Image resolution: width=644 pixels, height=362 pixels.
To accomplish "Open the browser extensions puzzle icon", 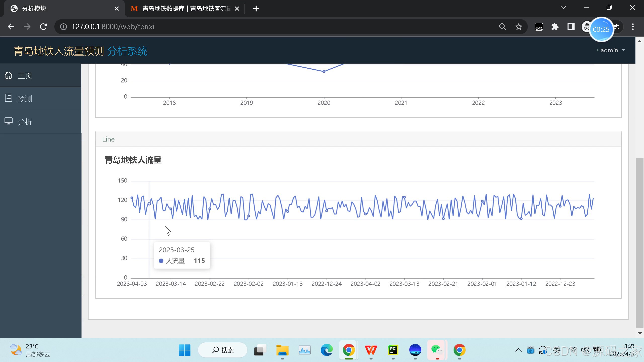I will (x=555, y=27).
